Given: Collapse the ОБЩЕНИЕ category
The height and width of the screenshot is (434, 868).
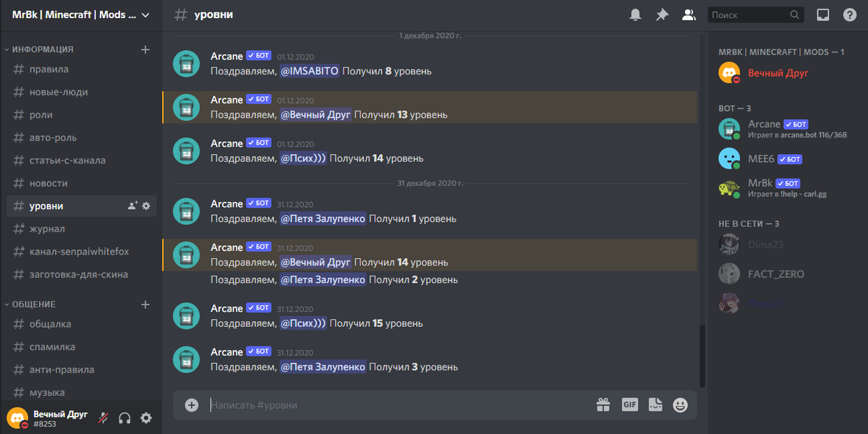Looking at the screenshot, I should pyautogui.click(x=31, y=305).
